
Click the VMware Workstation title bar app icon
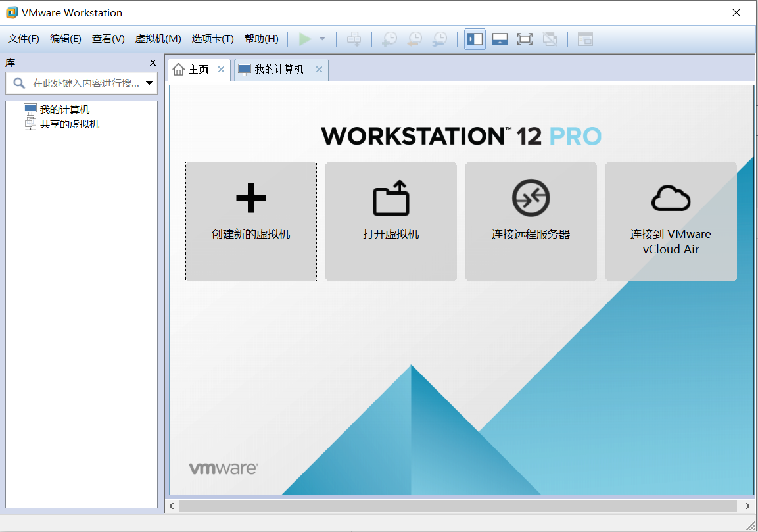click(12, 12)
